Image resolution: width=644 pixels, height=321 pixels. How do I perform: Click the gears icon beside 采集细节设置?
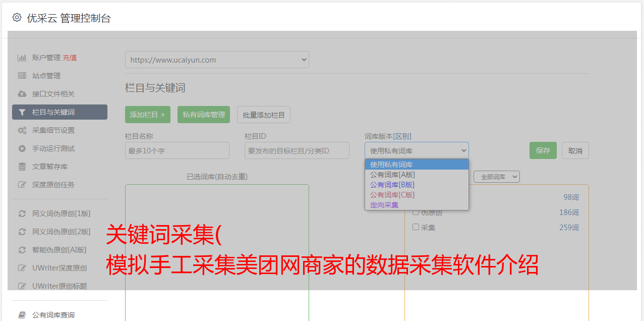pos(22,130)
